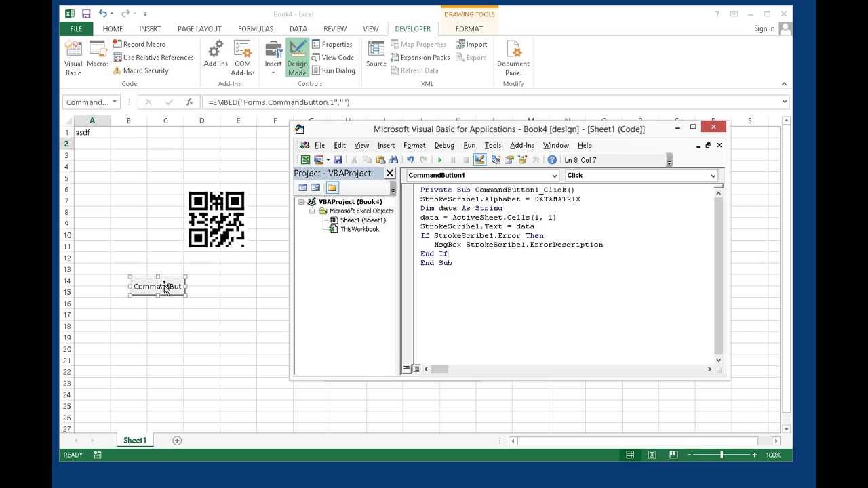Switch to Page Layout view in status bar
The height and width of the screenshot is (488, 868).
point(652,455)
